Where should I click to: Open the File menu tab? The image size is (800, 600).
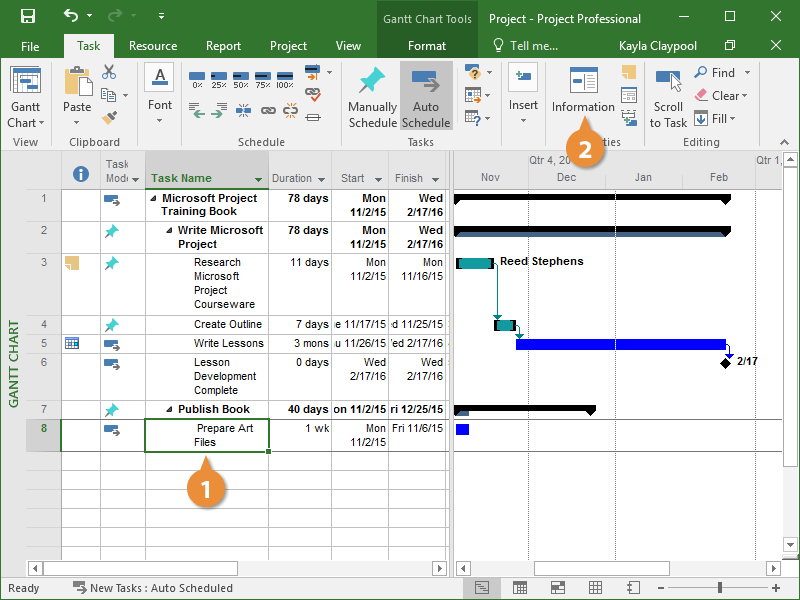(x=30, y=46)
